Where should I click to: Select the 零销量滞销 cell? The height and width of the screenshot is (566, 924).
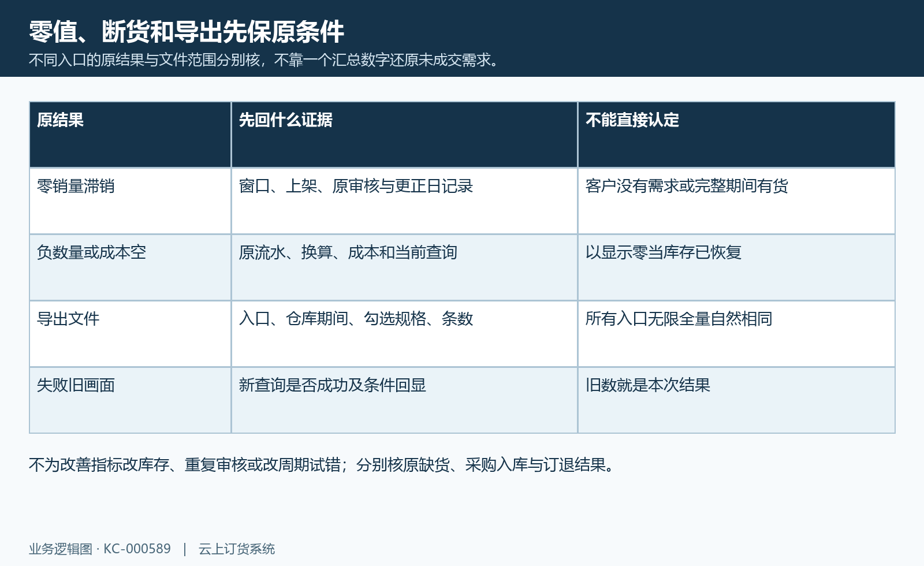coord(131,201)
